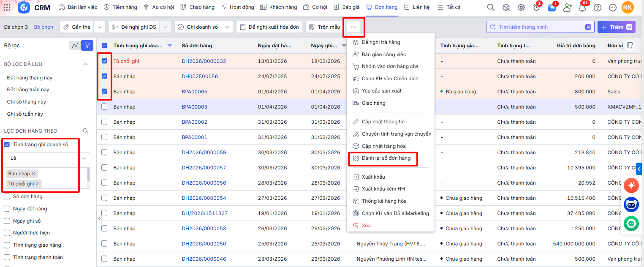This screenshot has height=267, width=644.
Task: Click the help question mark icon
Action: (x=597, y=7)
